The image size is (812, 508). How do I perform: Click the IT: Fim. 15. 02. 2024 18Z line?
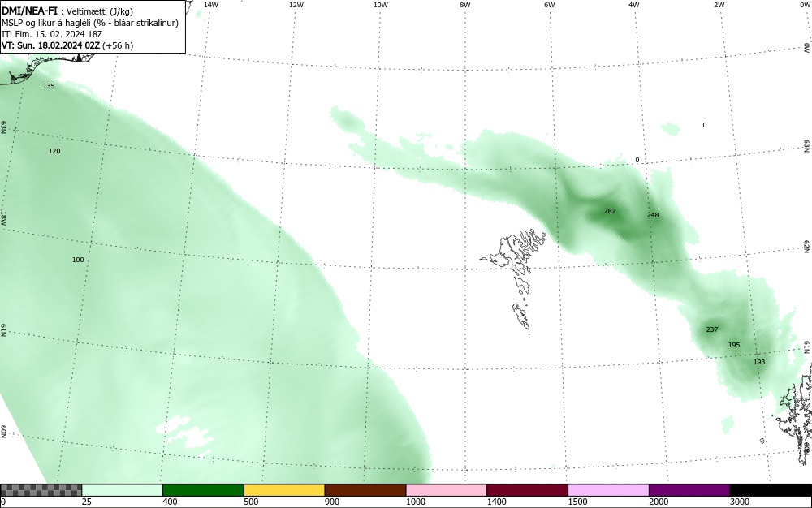tap(52, 34)
